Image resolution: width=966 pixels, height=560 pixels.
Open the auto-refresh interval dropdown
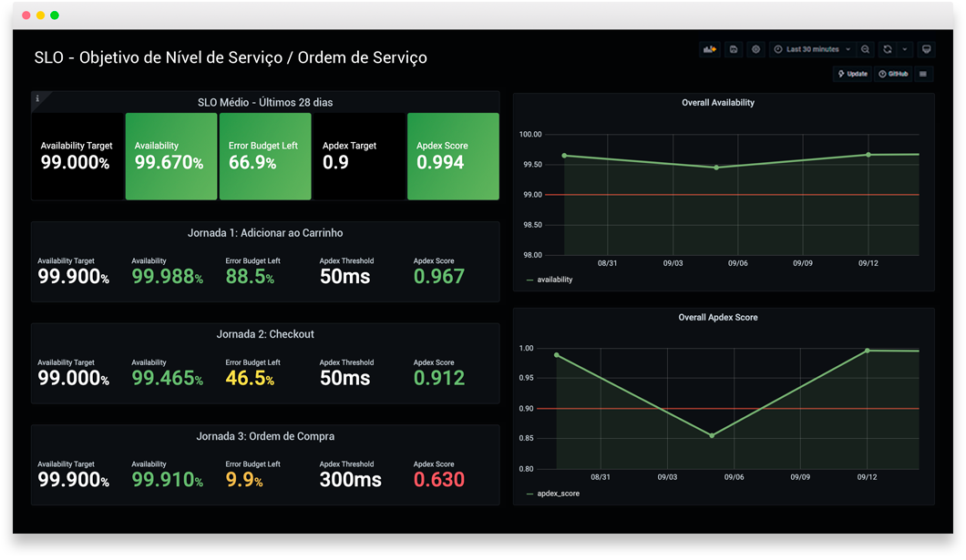[x=904, y=49]
